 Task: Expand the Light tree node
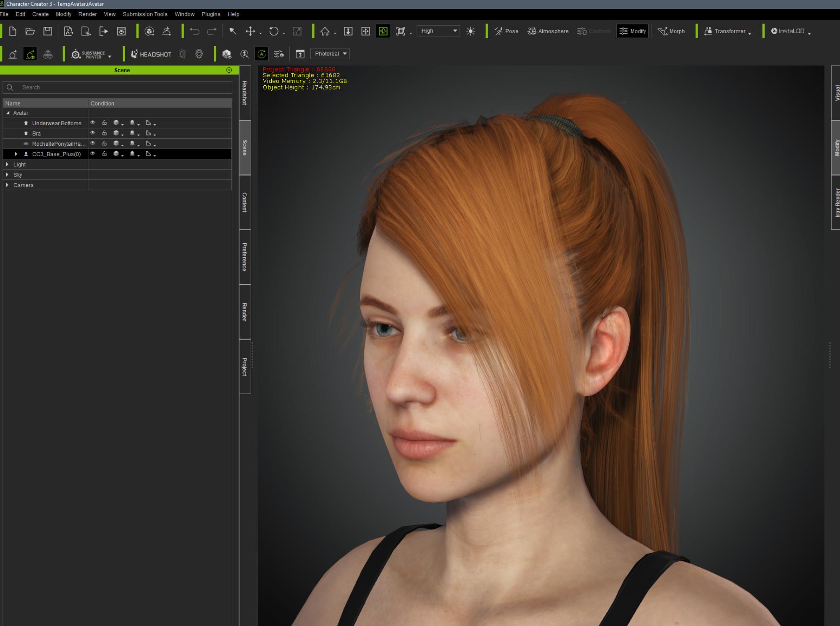pos(7,164)
